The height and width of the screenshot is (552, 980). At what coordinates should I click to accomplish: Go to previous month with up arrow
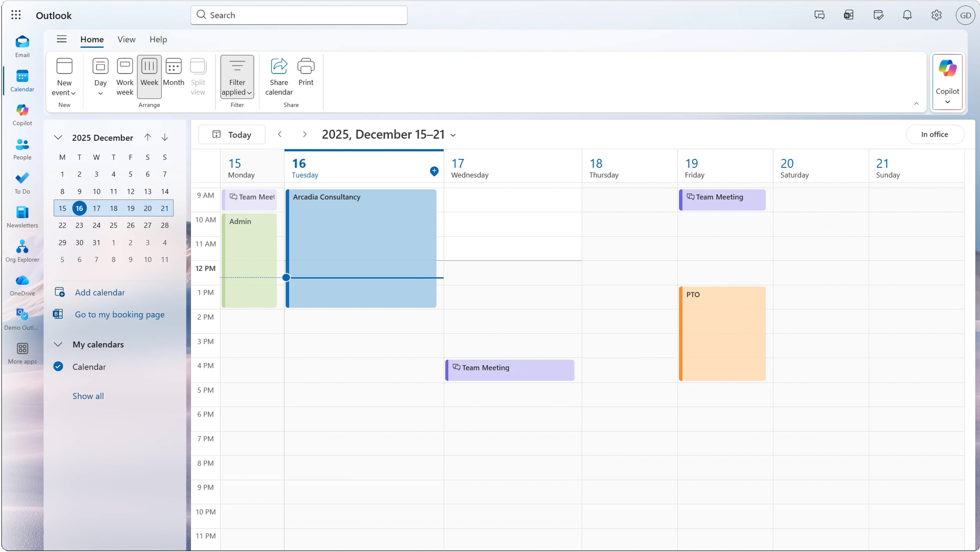[147, 137]
